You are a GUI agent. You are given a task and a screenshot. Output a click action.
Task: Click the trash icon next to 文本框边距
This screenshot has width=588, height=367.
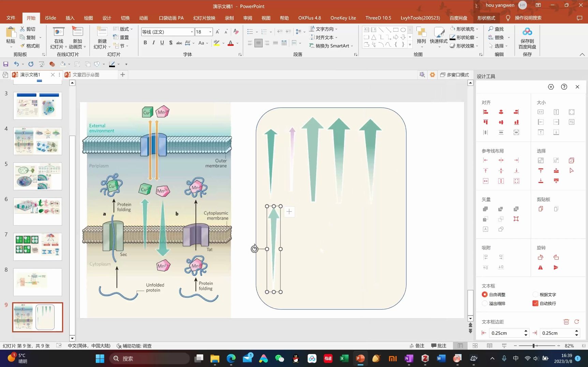[566, 322]
